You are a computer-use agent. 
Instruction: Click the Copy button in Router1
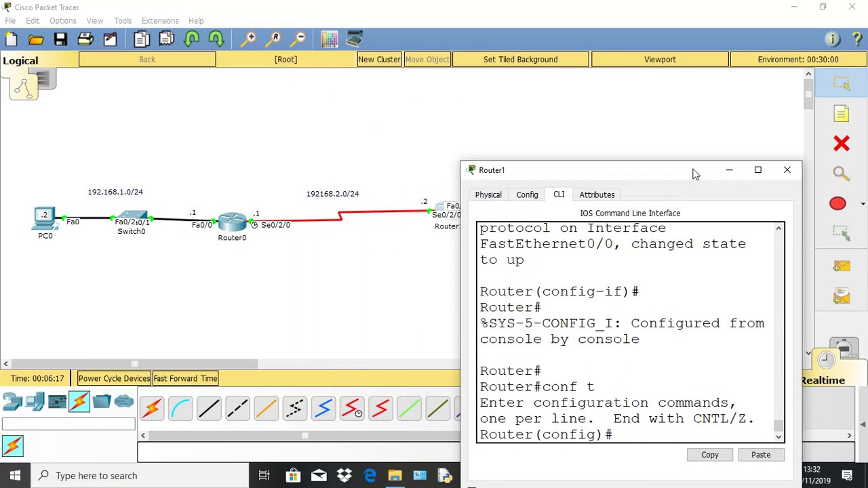tap(710, 455)
